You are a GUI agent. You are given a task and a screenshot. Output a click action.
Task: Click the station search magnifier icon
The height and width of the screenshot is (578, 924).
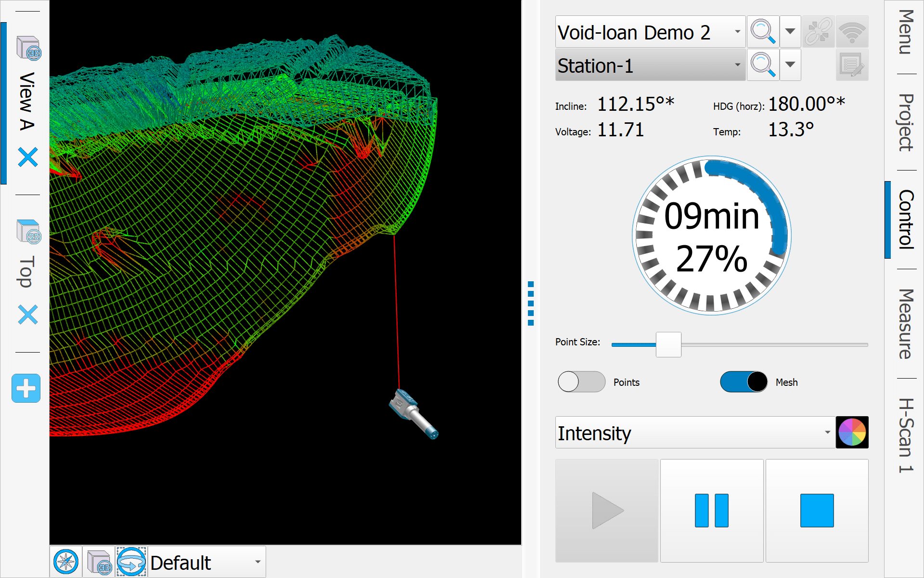pyautogui.click(x=763, y=65)
